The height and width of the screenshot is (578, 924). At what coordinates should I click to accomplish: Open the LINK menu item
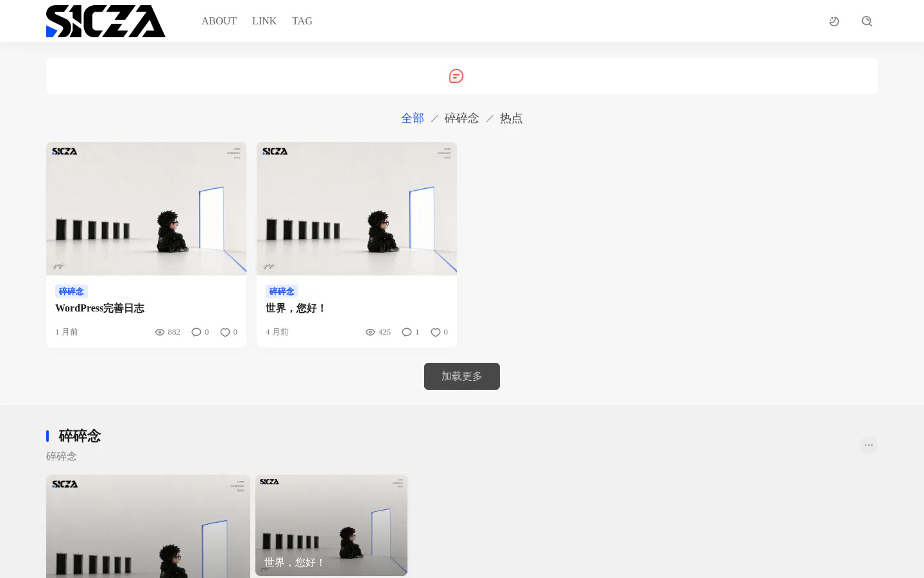tap(264, 21)
